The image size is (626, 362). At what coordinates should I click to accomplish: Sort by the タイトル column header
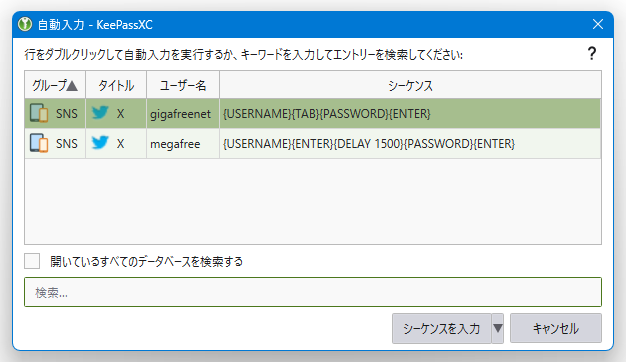(x=116, y=85)
